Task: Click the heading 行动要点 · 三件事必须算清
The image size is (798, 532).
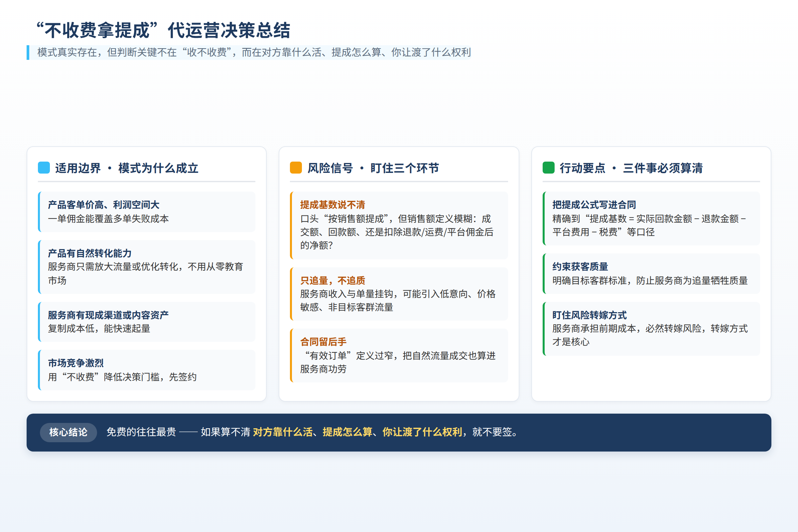Action: pos(631,168)
